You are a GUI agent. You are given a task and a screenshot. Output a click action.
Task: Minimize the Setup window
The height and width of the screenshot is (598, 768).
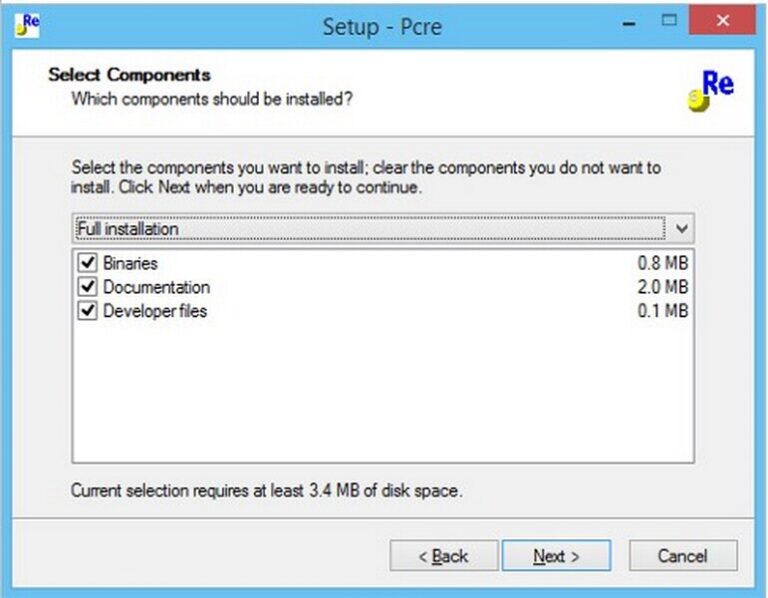pyautogui.click(x=629, y=22)
